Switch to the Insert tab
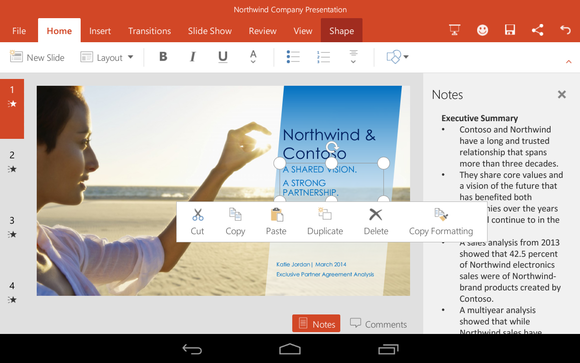 point(100,31)
